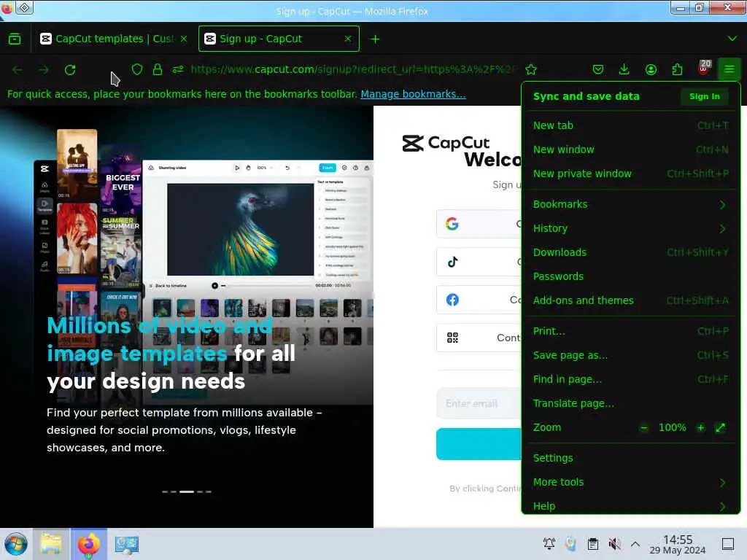The width and height of the screenshot is (747, 560).
Task: Unmute the tray volume icon
Action: [614, 544]
